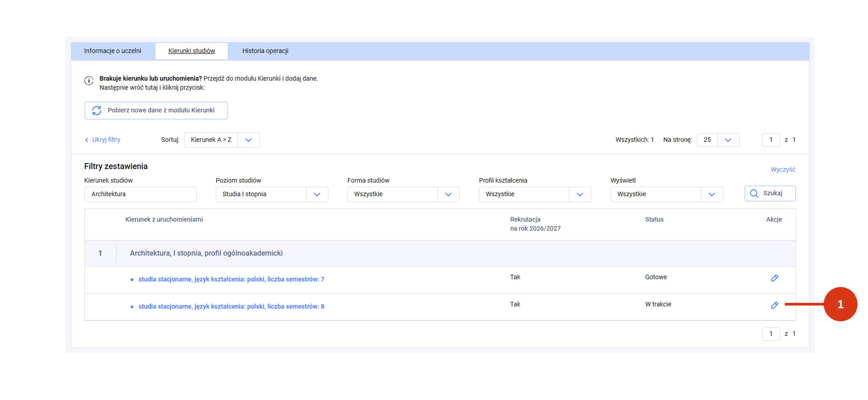
Task: Clear filters using Wyczyść link
Action: pos(783,169)
